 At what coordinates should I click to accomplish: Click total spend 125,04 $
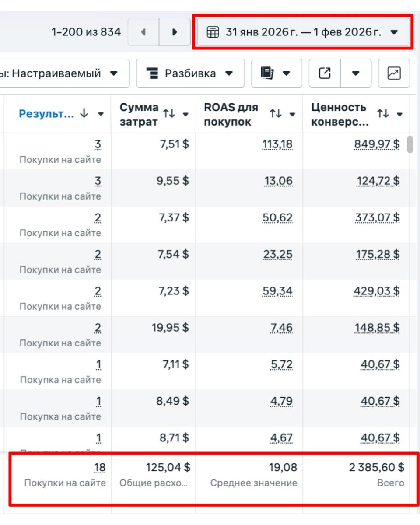coord(168,468)
